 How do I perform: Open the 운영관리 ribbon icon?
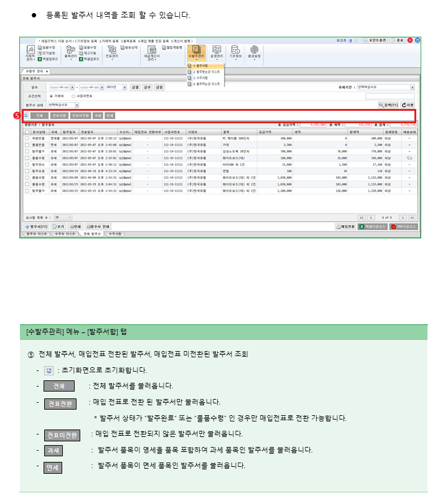coord(217,52)
